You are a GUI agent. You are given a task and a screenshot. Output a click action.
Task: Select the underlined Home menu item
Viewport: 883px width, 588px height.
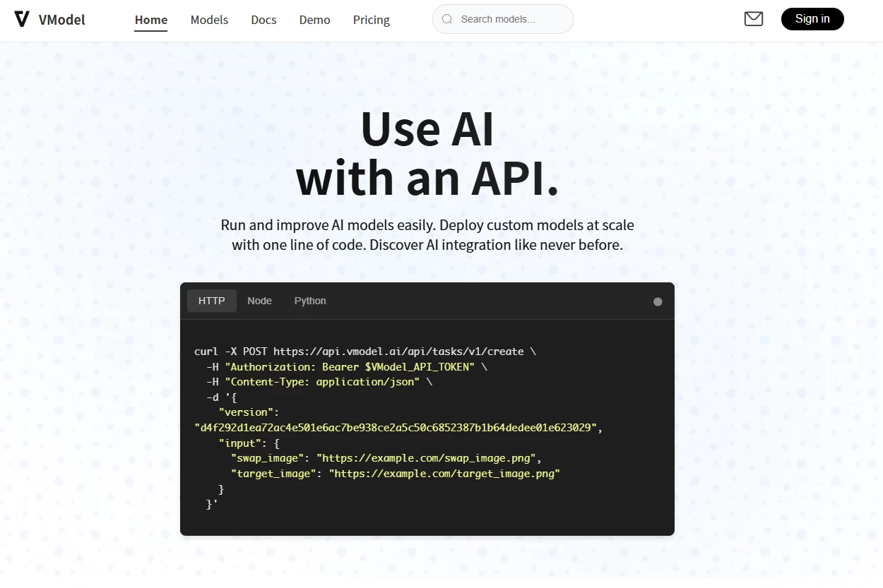pyautogui.click(x=150, y=20)
